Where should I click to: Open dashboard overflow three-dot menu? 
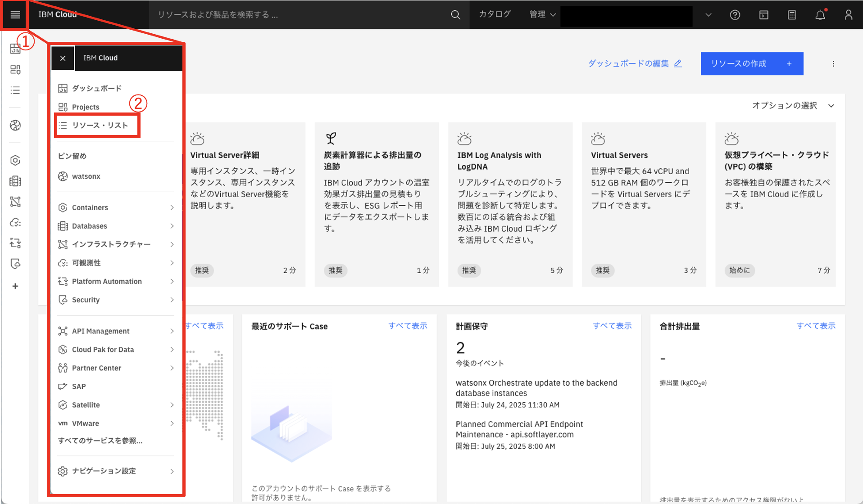tap(833, 64)
